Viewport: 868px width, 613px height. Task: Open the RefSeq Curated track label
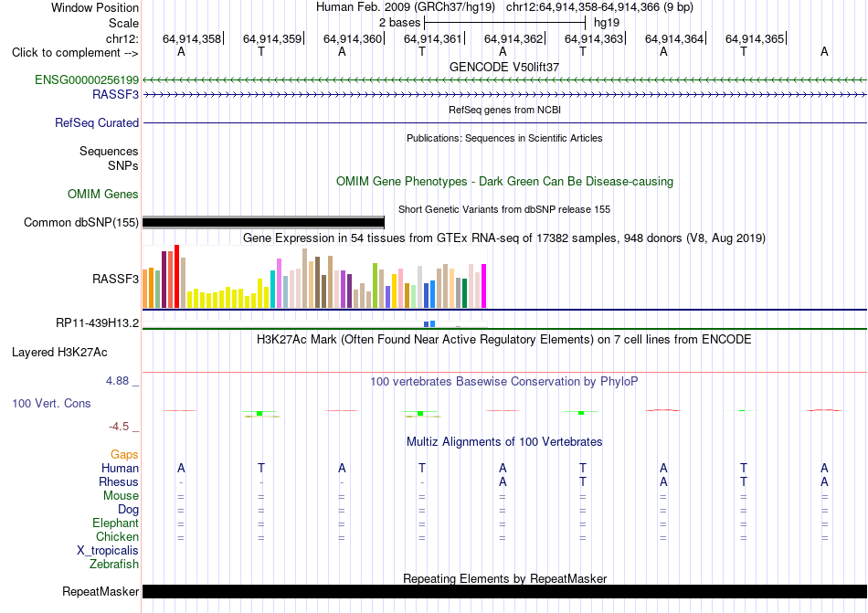(x=97, y=122)
